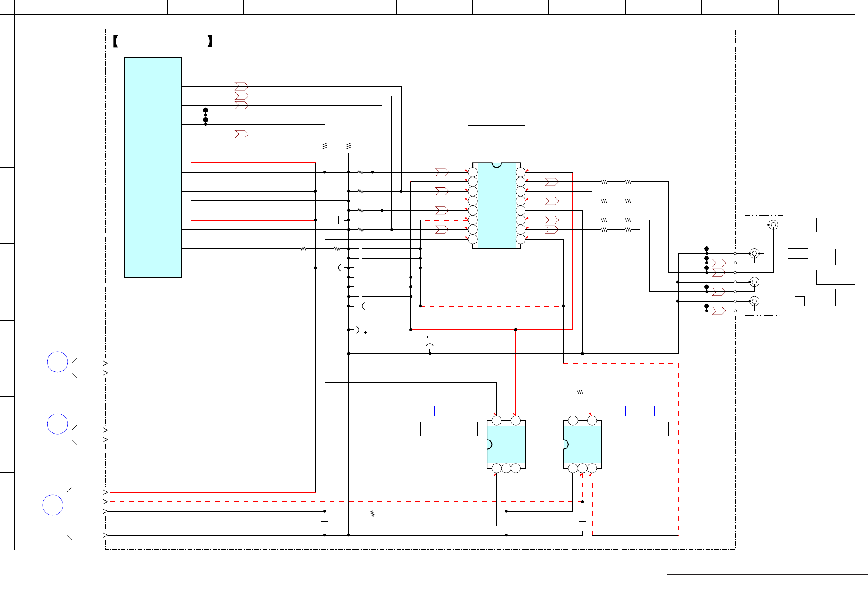Click label box right of top RCA jack
Image resolution: width=868 pixels, height=595 pixels.
coord(802,225)
